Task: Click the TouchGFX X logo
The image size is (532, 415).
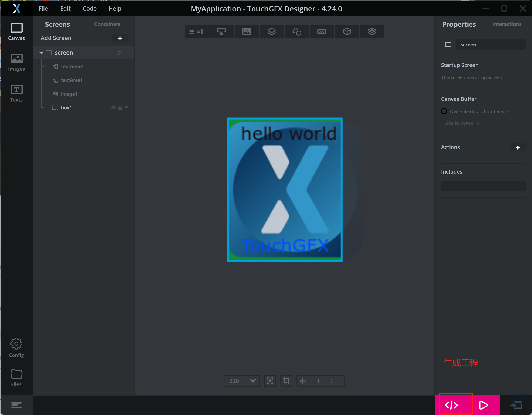Action: tap(17, 9)
